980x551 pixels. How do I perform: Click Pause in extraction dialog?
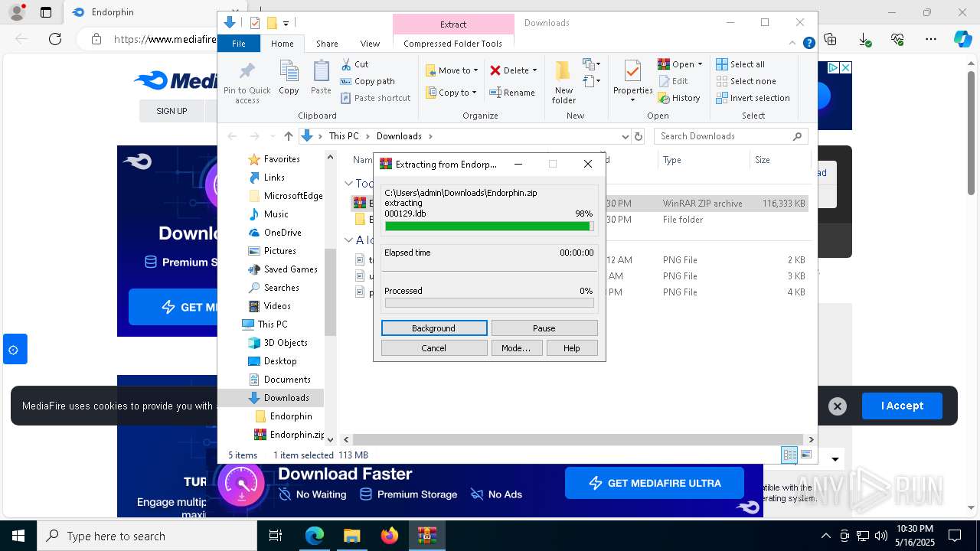tap(544, 328)
